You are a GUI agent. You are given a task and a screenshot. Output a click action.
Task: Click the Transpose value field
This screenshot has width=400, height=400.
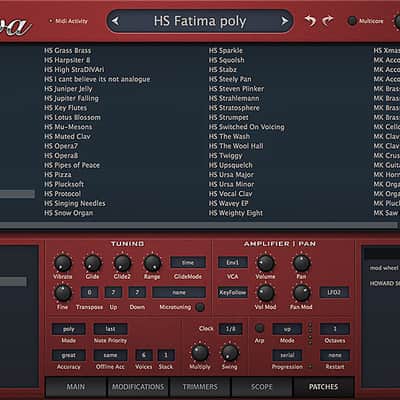pos(89,292)
